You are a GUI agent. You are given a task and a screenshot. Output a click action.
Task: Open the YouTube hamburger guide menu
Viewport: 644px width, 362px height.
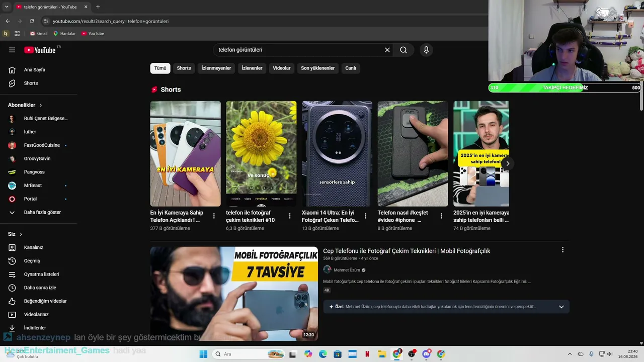[12, 50]
